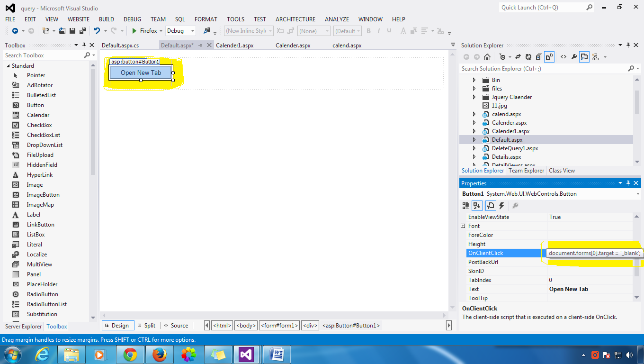Expand the Font property group
The width and height of the screenshot is (644, 364).
[463, 226]
